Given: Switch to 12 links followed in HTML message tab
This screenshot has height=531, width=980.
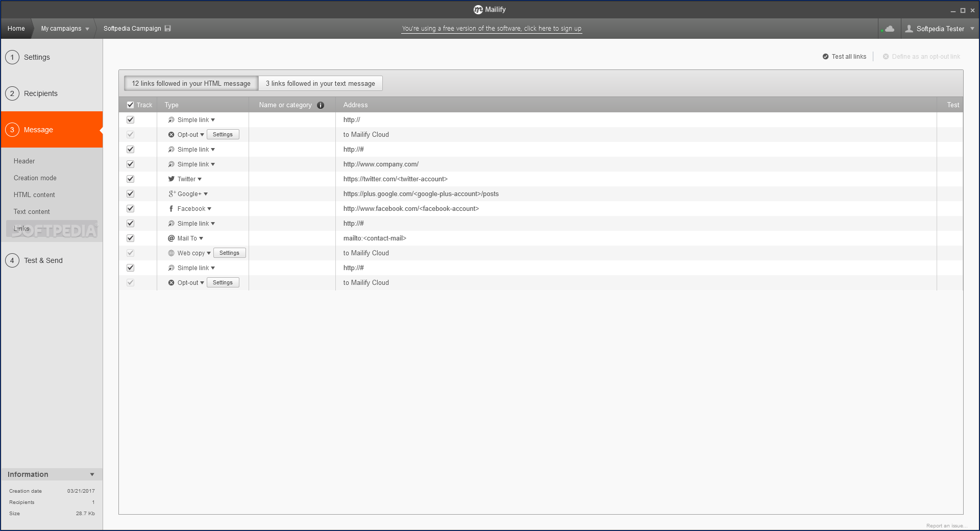Looking at the screenshot, I should [191, 83].
